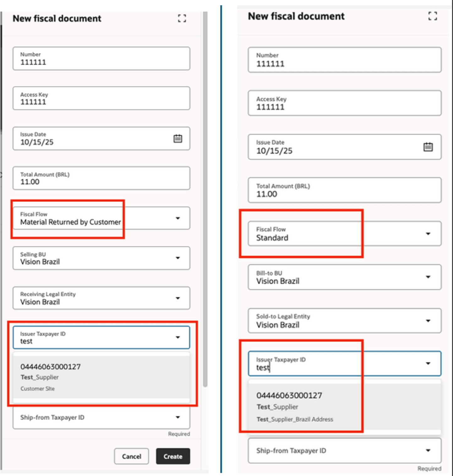Click the Access Key input field
The width and height of the screenshot is (453, 476).
pyautogui.click(x=101, y=98)
